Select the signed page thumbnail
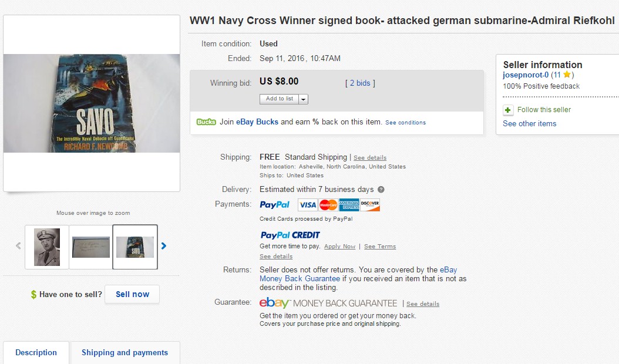The image size is (619, 364). click(90, 247)
